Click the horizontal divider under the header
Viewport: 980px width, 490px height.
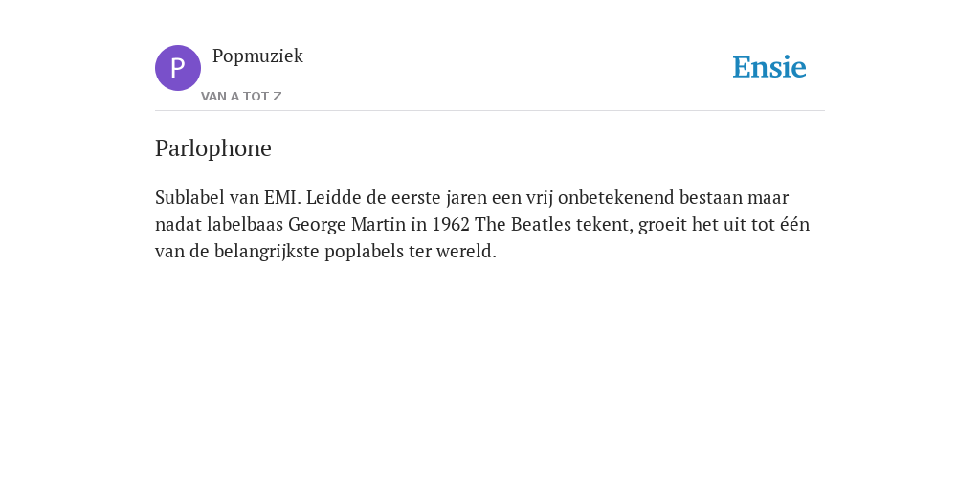(490, 111)
